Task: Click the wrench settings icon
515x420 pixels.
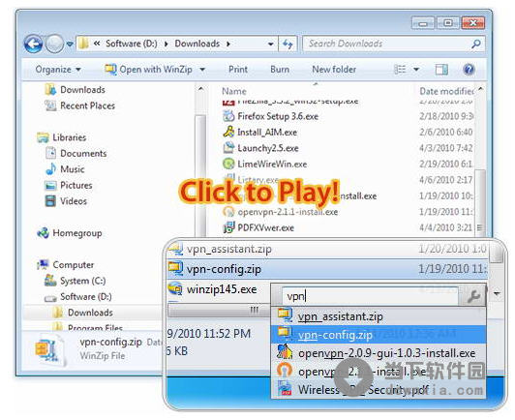Action: tap(473, 296)
